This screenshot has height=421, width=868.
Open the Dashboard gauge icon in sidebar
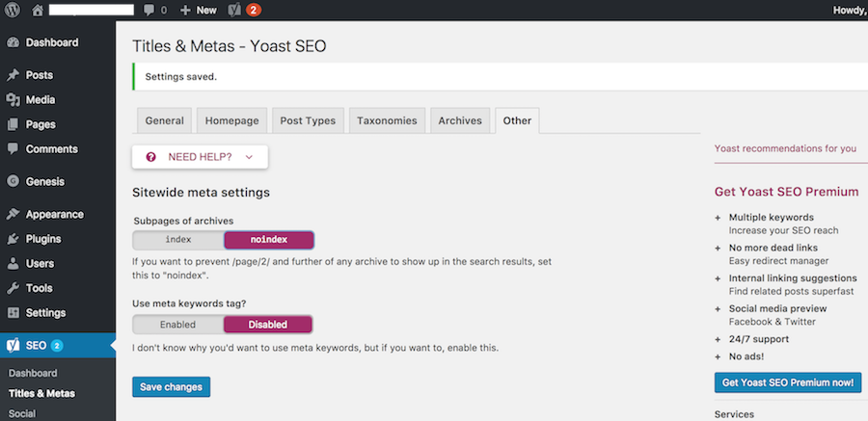point(14,42)
